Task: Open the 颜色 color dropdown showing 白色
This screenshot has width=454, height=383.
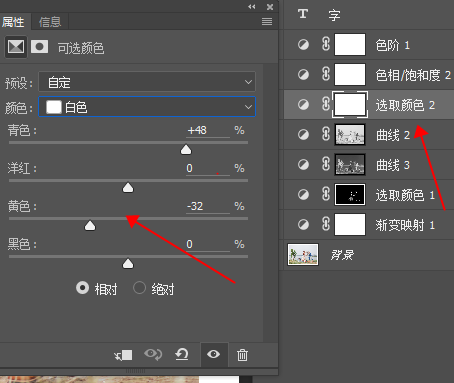Action: [x=147, y=107]
